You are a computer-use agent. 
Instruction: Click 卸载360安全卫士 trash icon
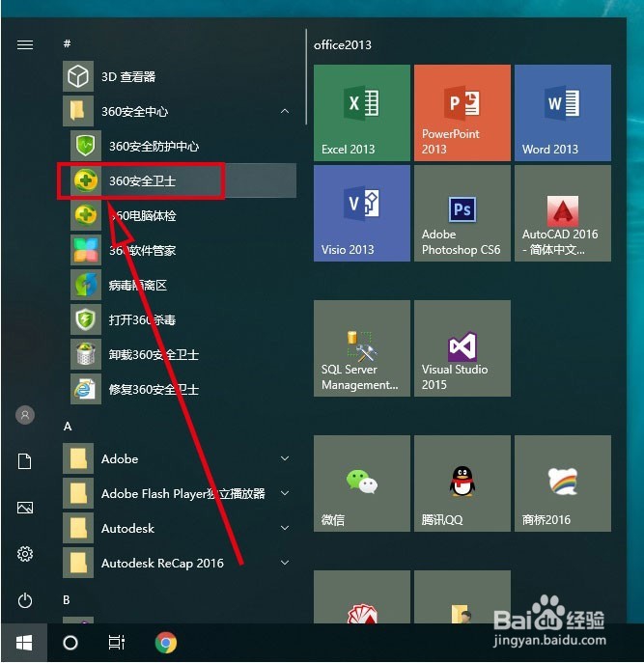pos(86,354)
